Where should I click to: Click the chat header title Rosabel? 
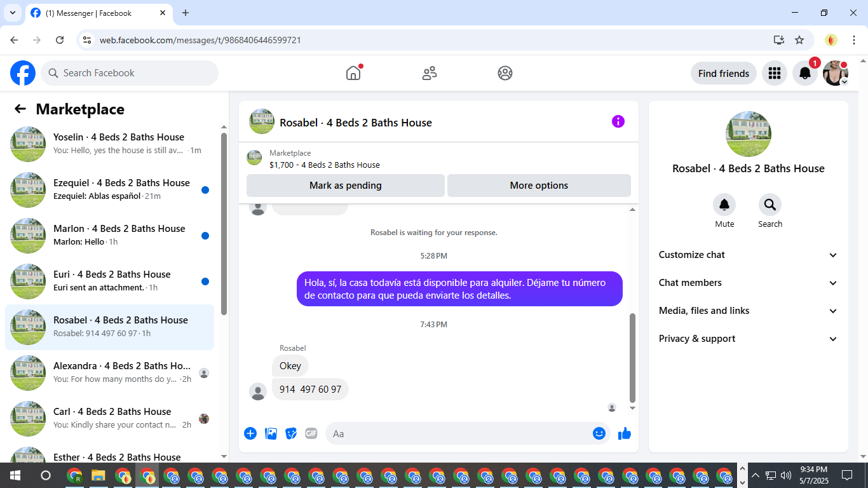[356, 123]
